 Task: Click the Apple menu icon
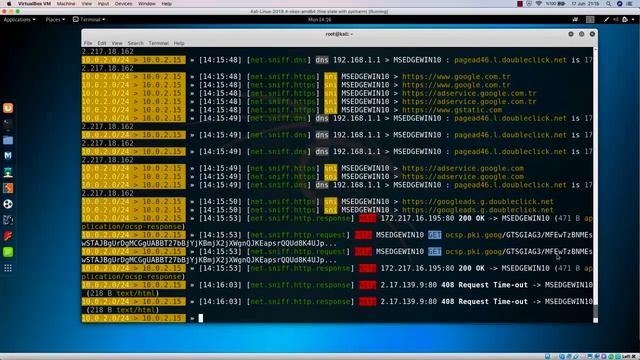point(9,4)
